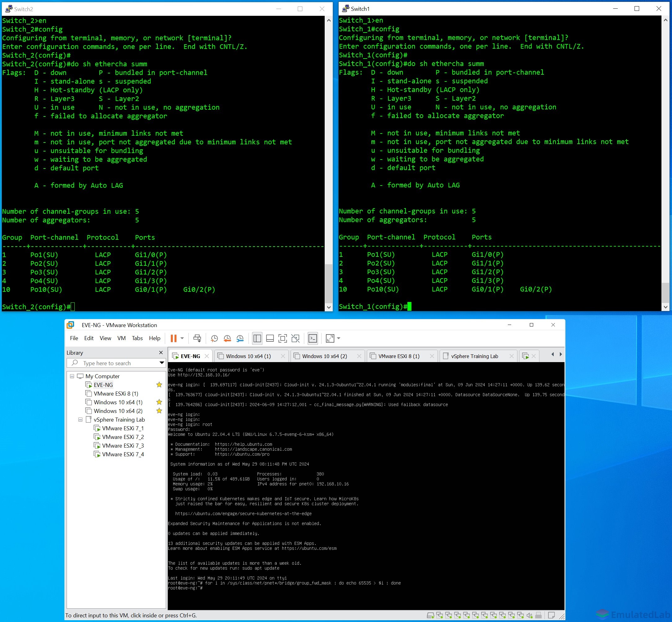Select Windows 10 x64 (2) in library

tap(118, 411)
